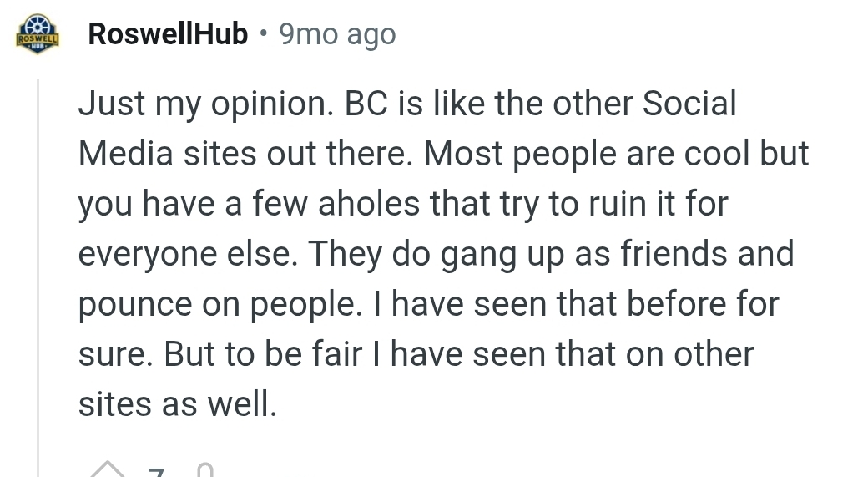This screenshot has width=868, height=477.
Task: Click the 'BC' abbreviation in the comment
Action: point(366,104)
